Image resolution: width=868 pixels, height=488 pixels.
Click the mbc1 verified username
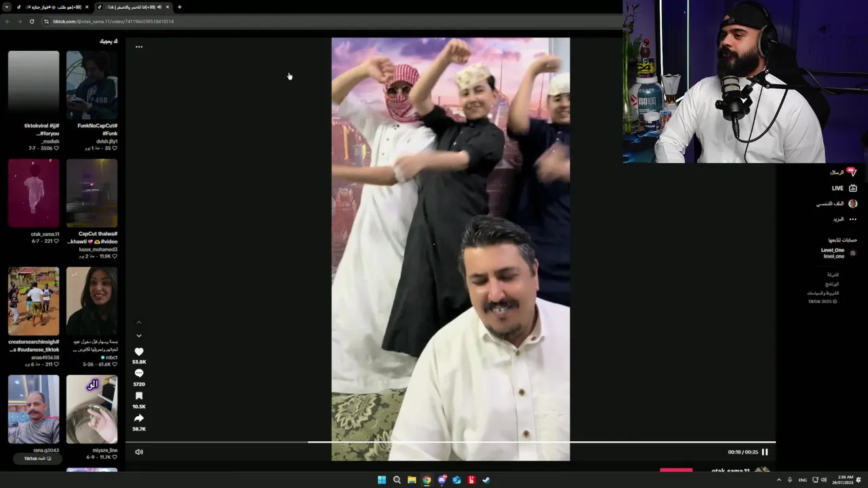pyautogui.click(x=110, y=357)
